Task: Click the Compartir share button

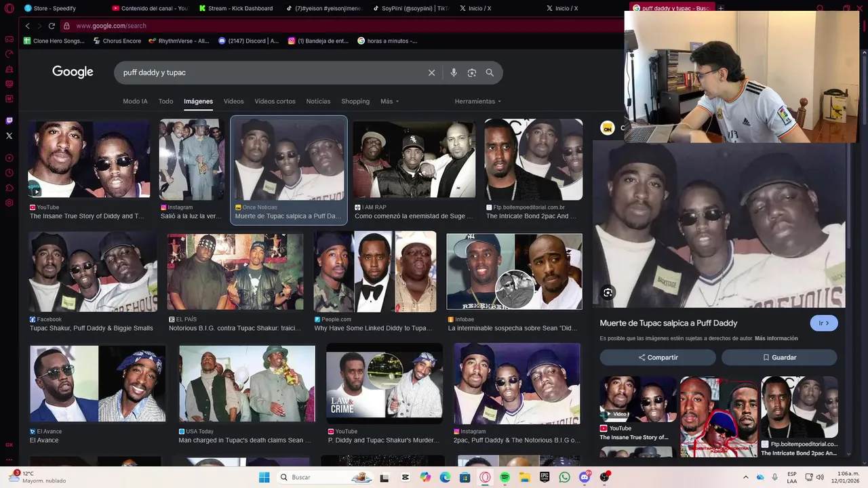Action: coord(658,357)
